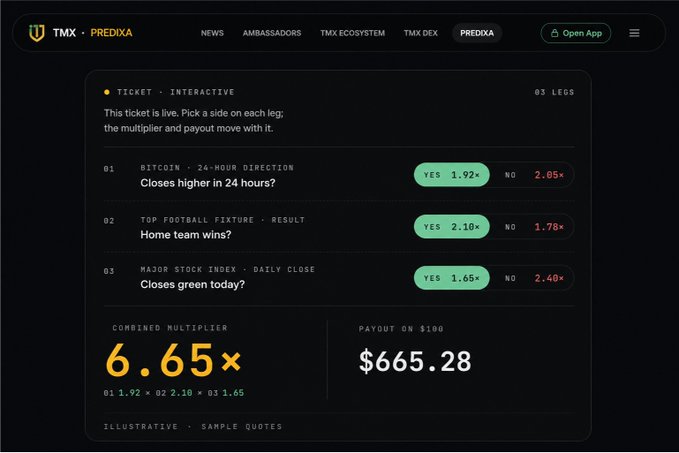The height and width of the screenshot is (453, 679).
Task: Click the TMX shield logo icon
Action: coord(37,33)
